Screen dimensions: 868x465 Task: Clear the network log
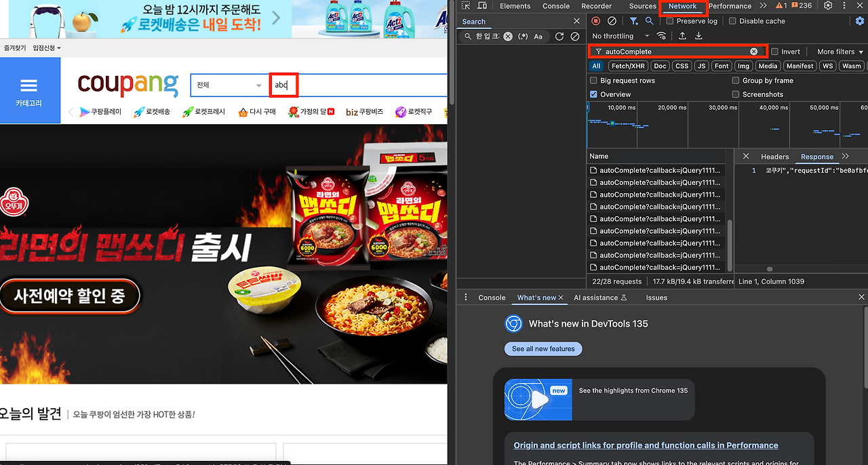point(612,21)
